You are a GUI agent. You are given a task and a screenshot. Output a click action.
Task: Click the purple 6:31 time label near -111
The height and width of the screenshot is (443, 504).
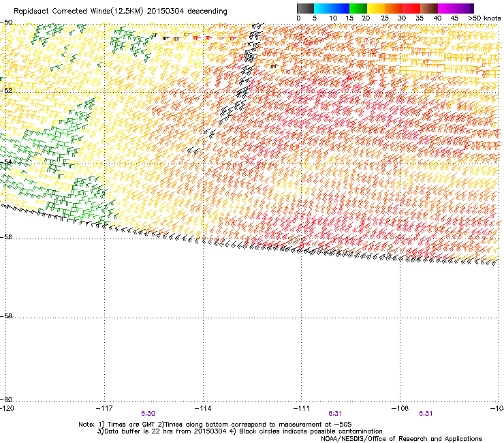click(x=335, y=414)
